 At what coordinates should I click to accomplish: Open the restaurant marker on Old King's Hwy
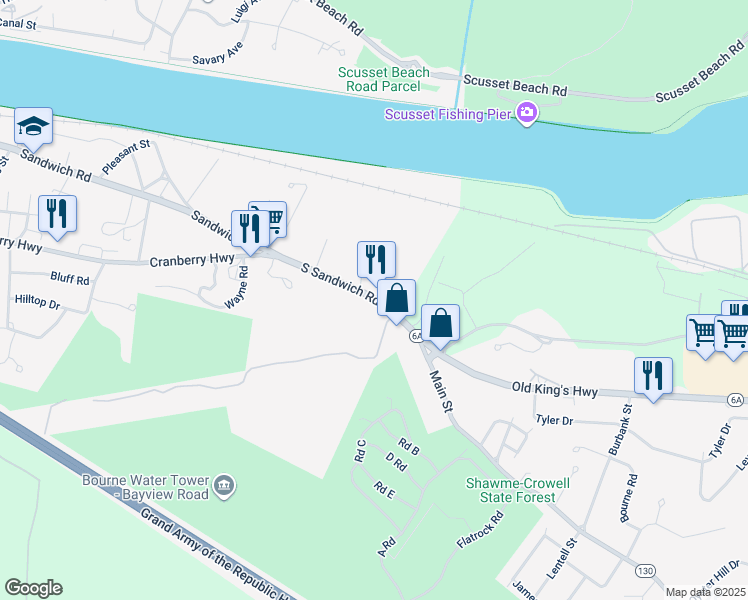click(654, 376)
